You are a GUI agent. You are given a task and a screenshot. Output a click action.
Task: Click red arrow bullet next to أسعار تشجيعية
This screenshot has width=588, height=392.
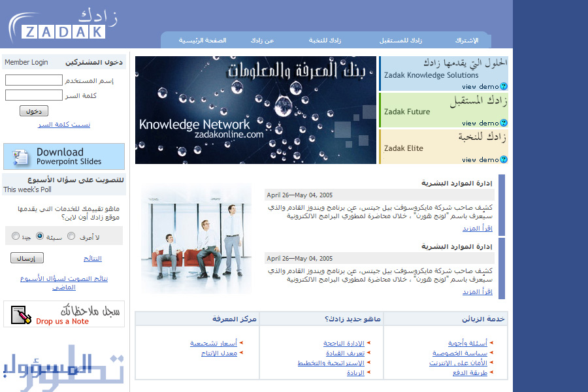tap(241, 343)
